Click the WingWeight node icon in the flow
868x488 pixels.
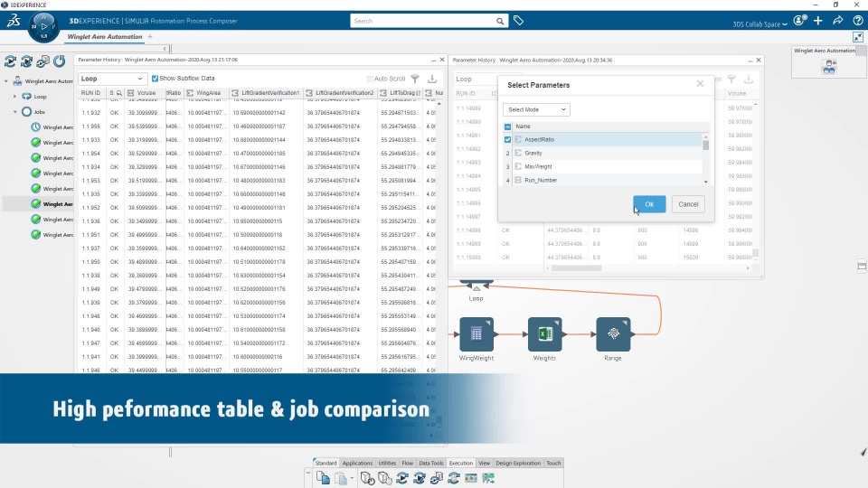tap(476, 333)
